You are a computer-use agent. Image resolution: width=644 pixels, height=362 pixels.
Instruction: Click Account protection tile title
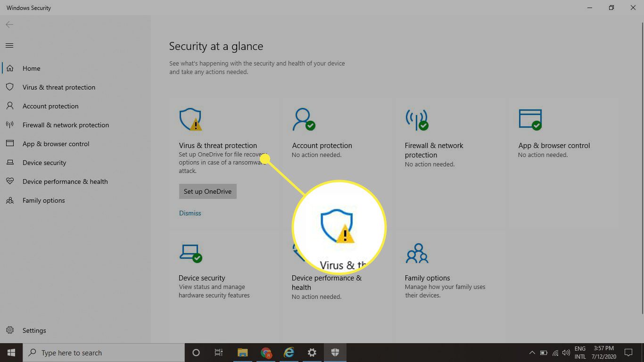[x=322, y=146]
